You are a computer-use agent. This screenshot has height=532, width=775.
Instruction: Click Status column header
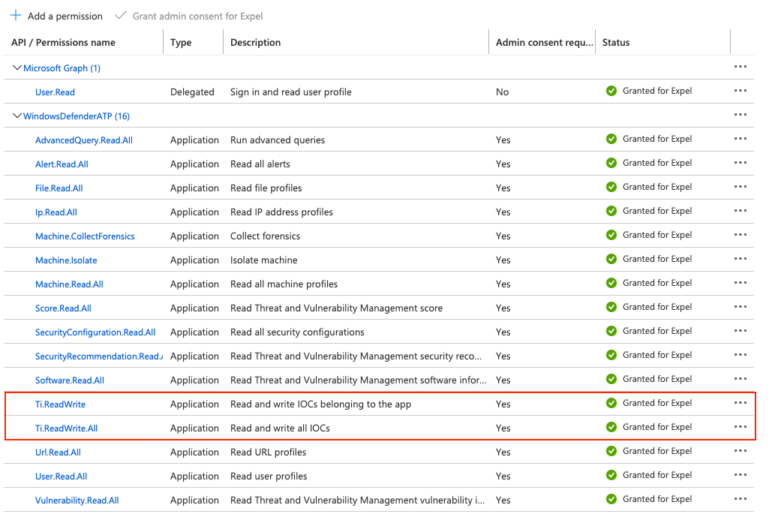[616, 43]
